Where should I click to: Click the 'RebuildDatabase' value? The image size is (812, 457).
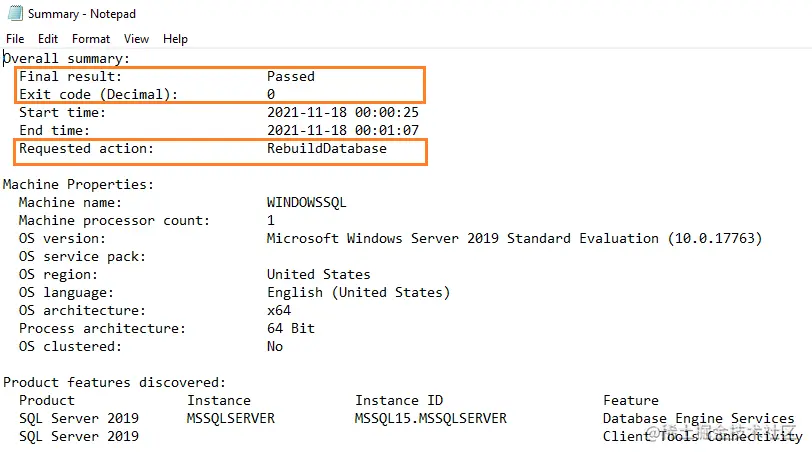[327, 149]
